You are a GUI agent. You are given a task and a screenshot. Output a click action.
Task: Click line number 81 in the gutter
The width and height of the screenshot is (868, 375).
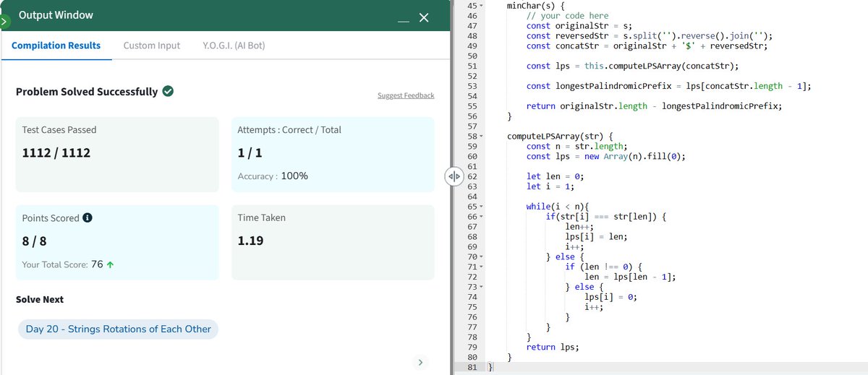tap(473, 367)
